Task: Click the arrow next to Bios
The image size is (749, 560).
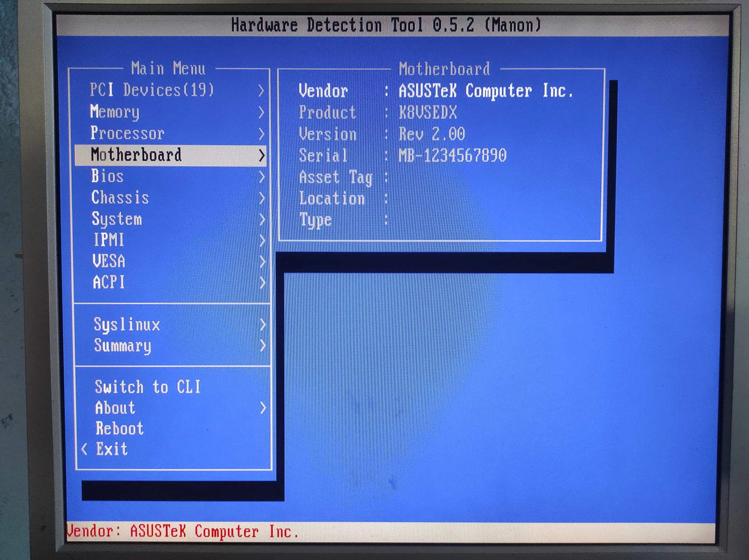Action: tap(262, 177)
